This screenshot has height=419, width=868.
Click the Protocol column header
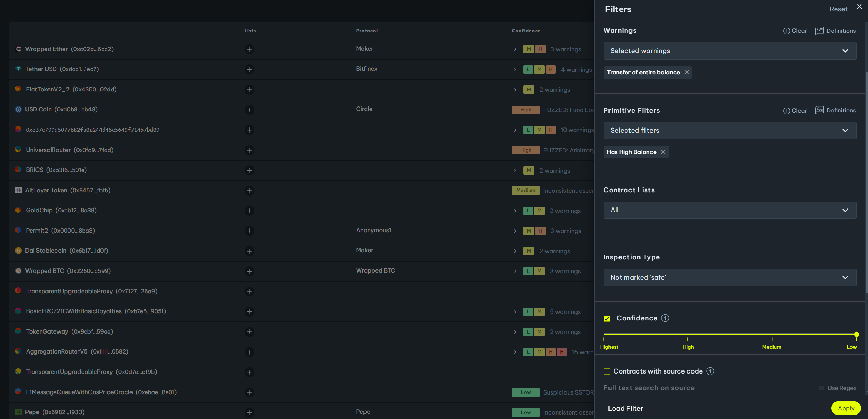367,31
